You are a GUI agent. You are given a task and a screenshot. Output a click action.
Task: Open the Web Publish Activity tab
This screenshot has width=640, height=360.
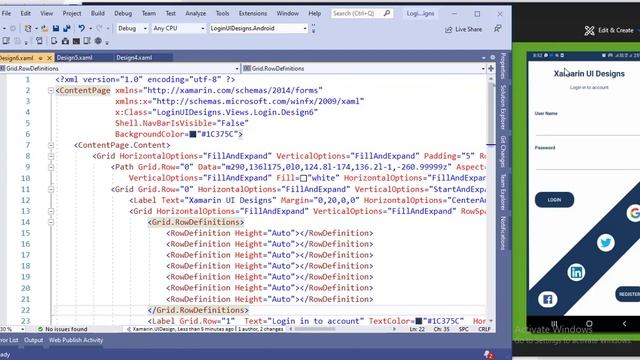[x=76, y=340]
